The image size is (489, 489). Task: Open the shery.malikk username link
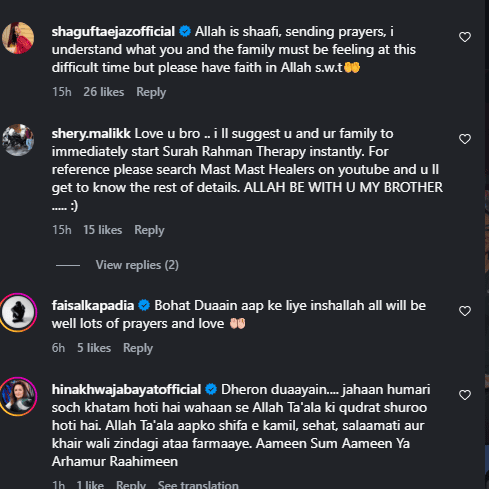click(91, 134)
